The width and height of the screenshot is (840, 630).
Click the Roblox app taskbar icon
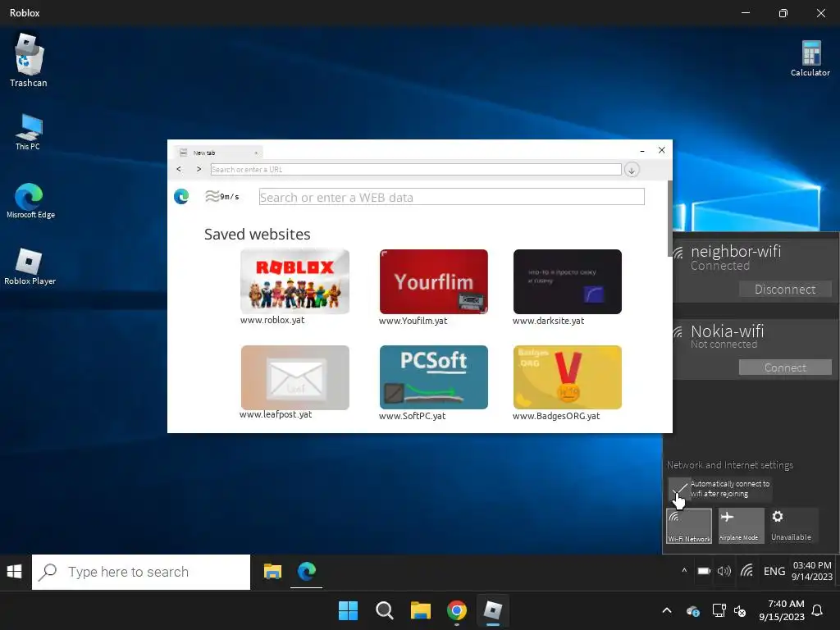[493, 610]
